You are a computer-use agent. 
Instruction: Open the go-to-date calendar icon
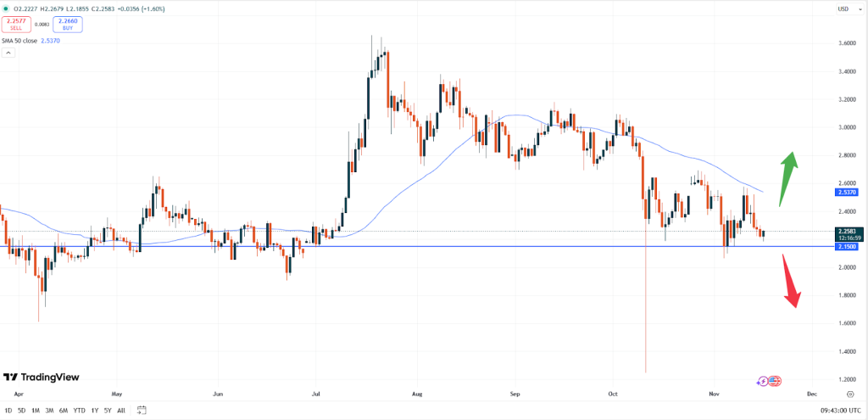[140, 411]
